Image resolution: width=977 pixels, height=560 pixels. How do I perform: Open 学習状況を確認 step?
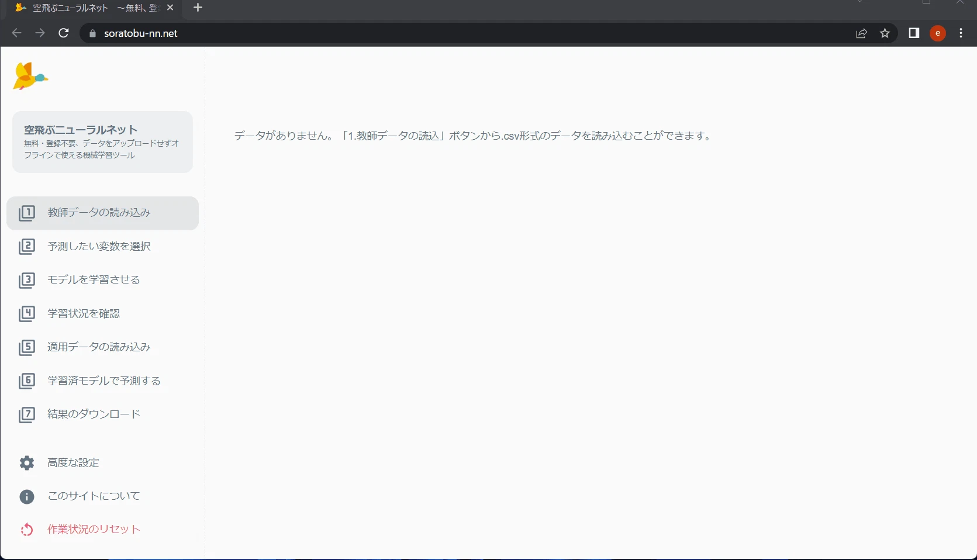click(x=102, y=314)
